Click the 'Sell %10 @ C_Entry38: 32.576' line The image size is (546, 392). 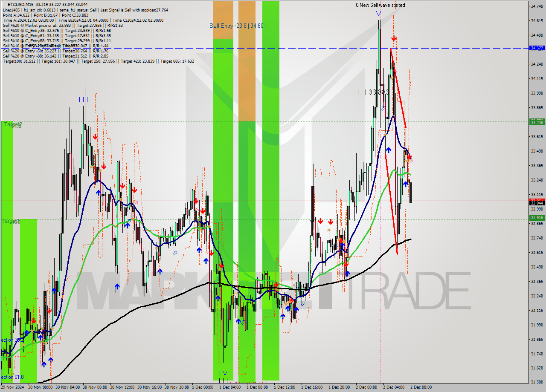(57, 30)
